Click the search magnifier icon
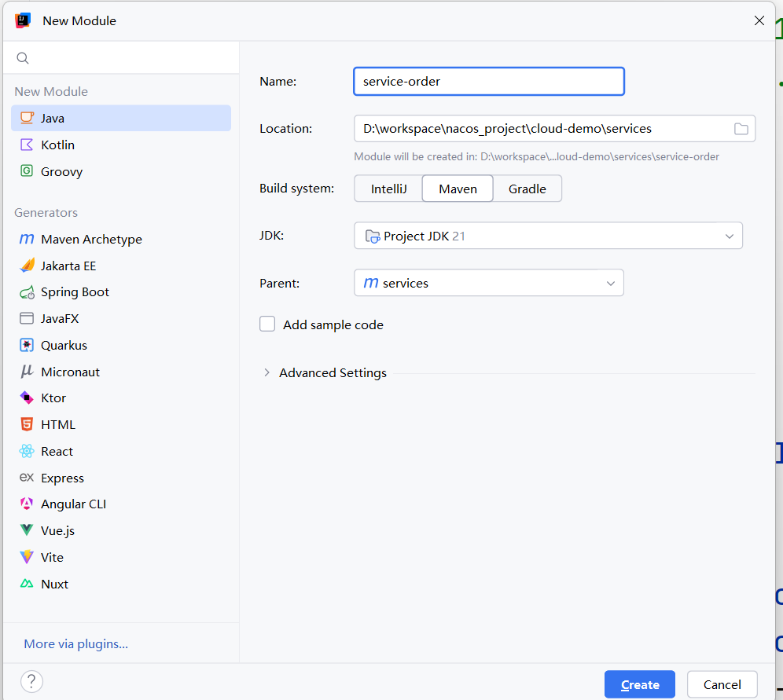The width and height of the screenshot is (783, 700). pyautogui.click(x=23, y=58)
